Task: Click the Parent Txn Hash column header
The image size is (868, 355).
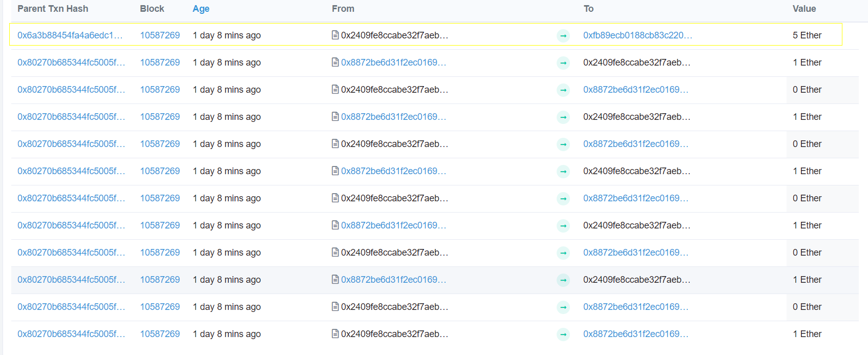Action: (53, 9)
